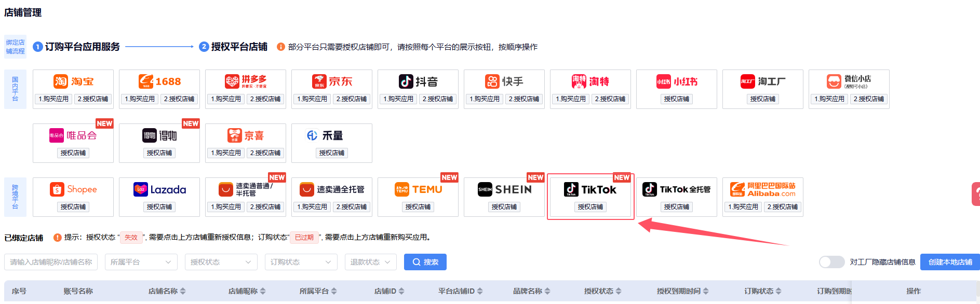
Task: Open the 订购状态 filter dropdown
Action: pos(301,262)
